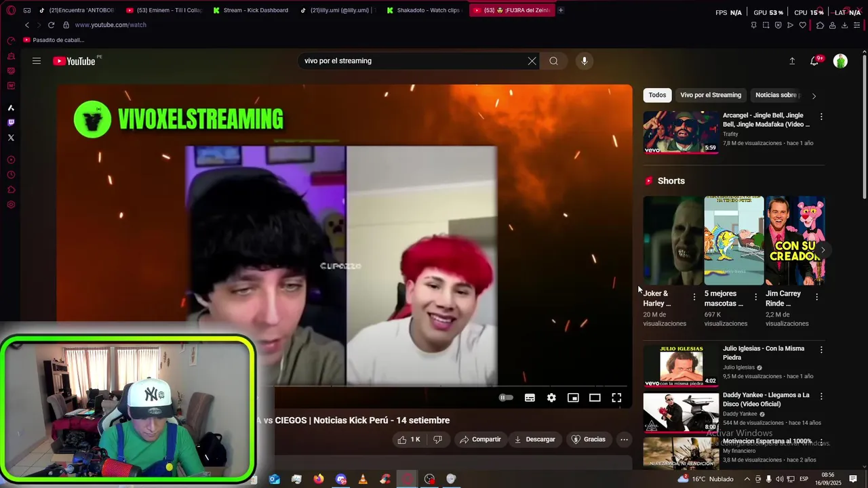
Task: Open the browser extensions cube icon
Action: tap(820, 25)
